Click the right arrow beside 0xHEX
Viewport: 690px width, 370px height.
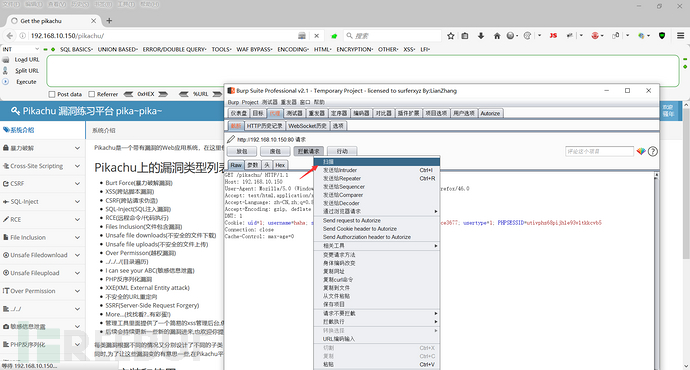point(163,94)
